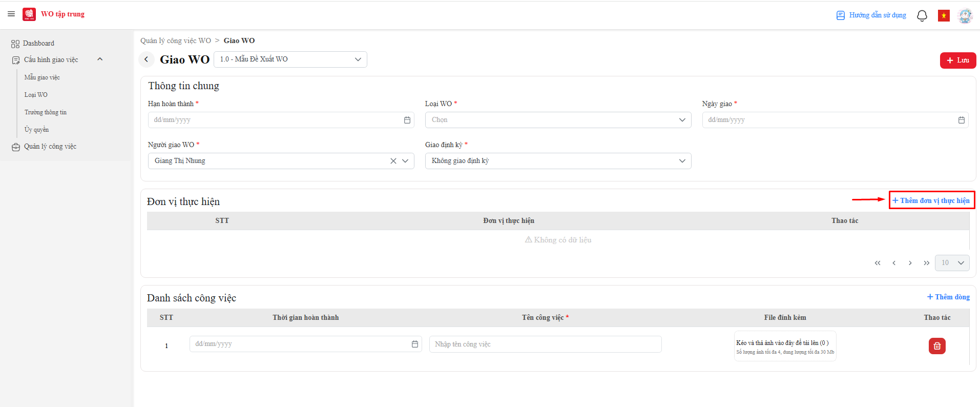This screenshot has width=980, height=407.
Task: Open calendar icon in task row 1
Action: click(415, 344)
